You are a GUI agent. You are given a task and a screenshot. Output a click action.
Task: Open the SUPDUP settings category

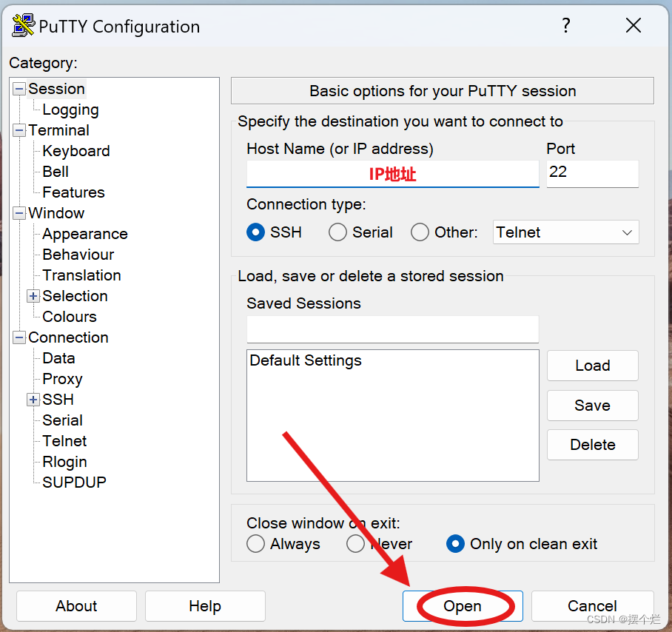(75, 483)
